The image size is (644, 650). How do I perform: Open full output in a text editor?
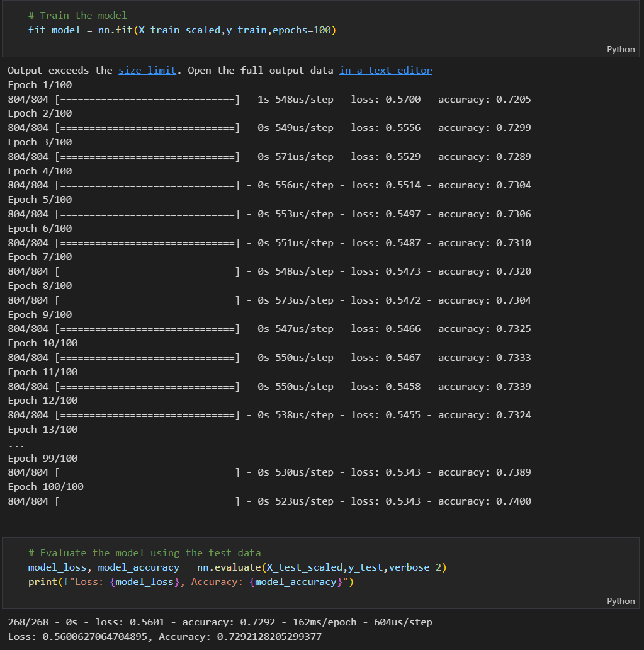[385, 70]
